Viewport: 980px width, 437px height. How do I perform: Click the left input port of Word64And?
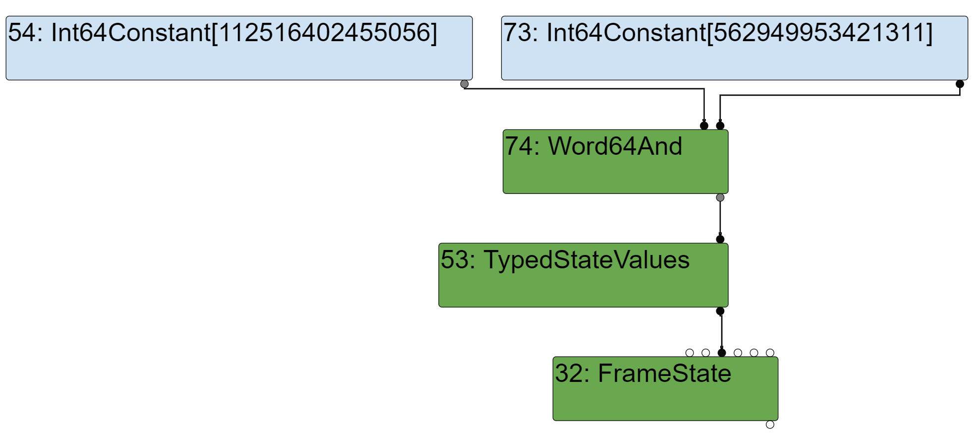click(704, 125)
